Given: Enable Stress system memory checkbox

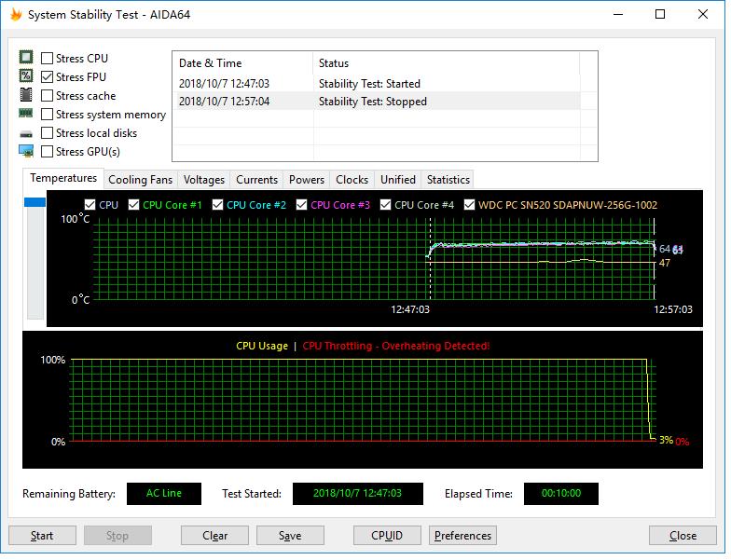Looking at the screenshot, I should point(48,115).
